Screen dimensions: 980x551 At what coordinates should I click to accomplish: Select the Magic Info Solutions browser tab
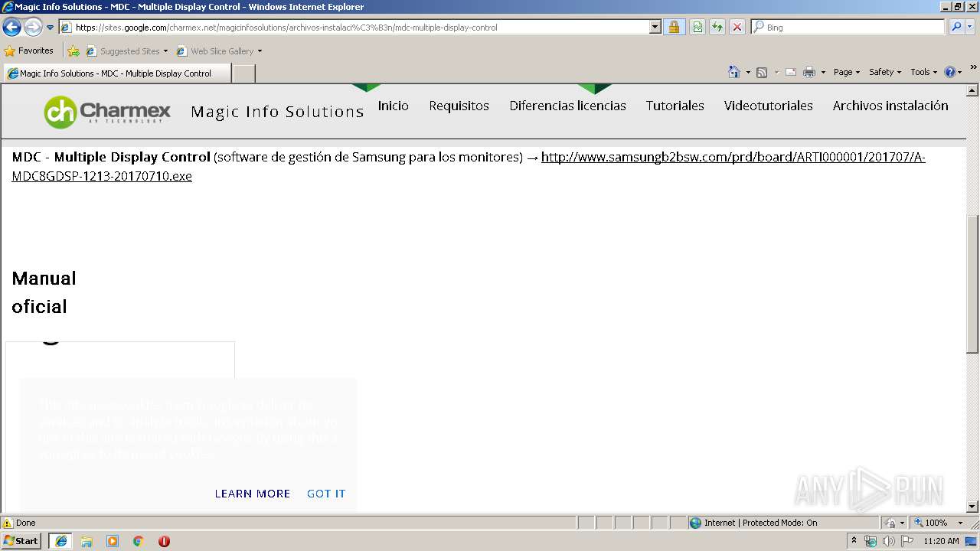tap(117, 73)
